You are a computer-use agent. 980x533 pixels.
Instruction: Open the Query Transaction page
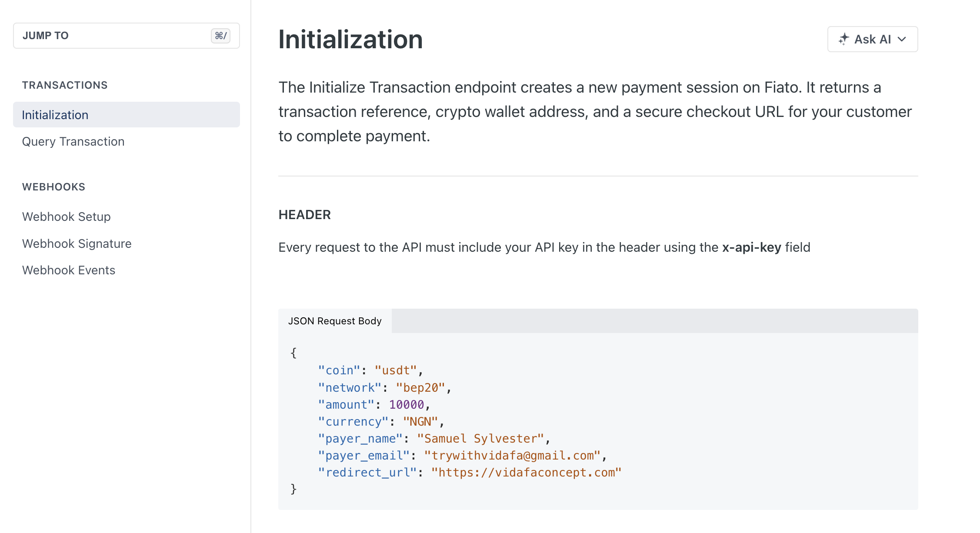(73, 142)
